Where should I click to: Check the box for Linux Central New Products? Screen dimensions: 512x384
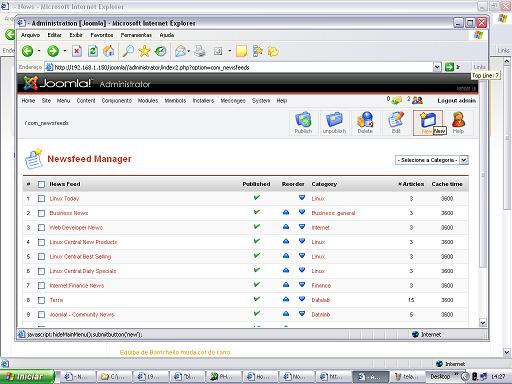(41, 242)
